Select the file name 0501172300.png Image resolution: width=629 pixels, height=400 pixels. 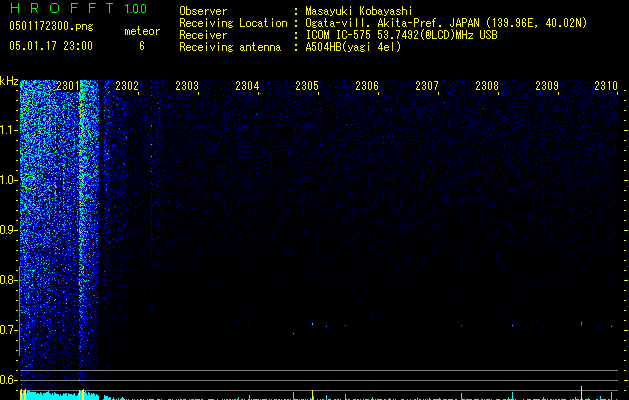pyautogui.click(x=51, y=27)
